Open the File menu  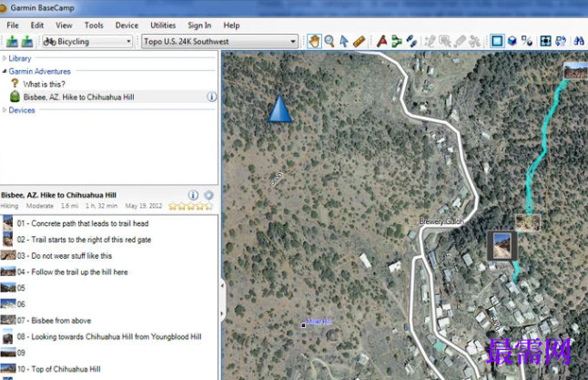point(13,26)
